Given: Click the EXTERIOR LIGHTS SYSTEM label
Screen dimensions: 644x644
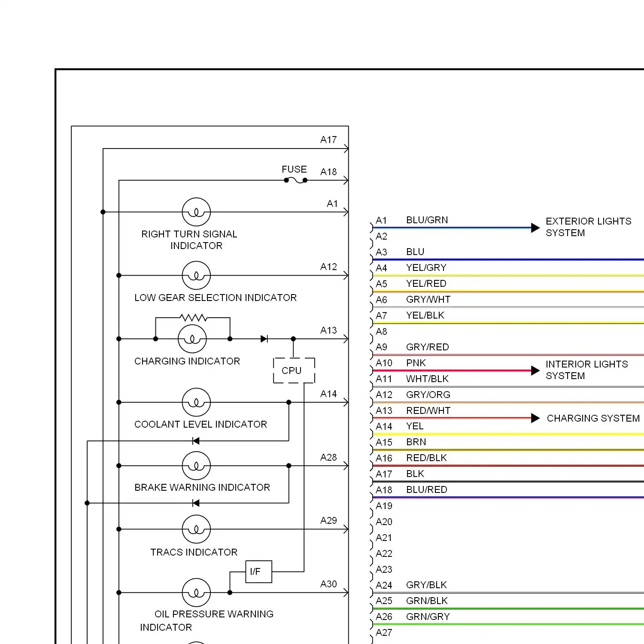Looking at the screenshot, I should tap(589, 227).
